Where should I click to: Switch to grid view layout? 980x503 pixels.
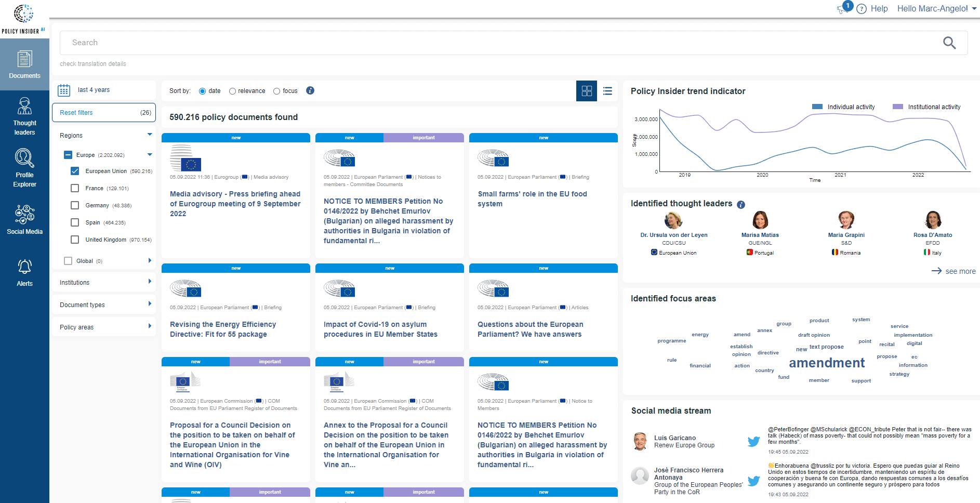(587, 91)
